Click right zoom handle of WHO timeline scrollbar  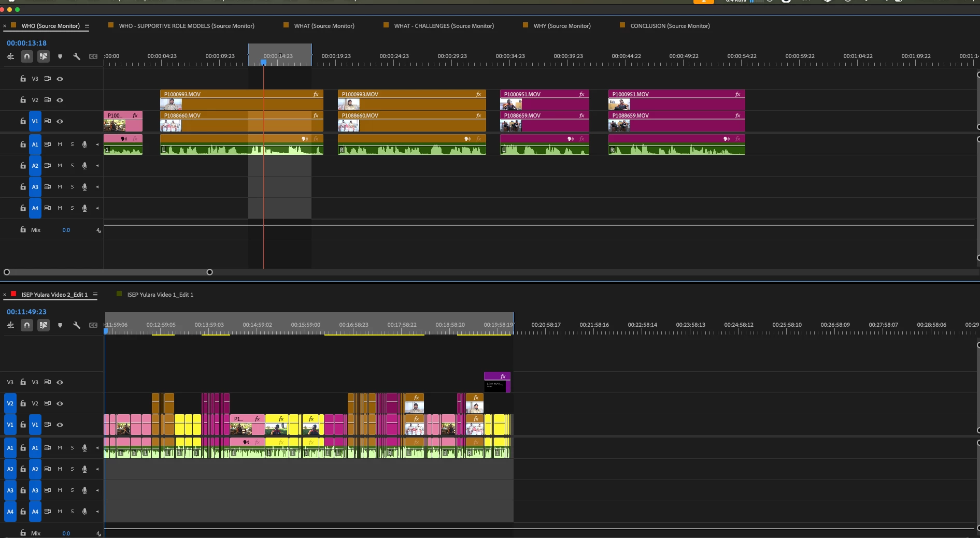pyautogui.click(x=210, y=272)
